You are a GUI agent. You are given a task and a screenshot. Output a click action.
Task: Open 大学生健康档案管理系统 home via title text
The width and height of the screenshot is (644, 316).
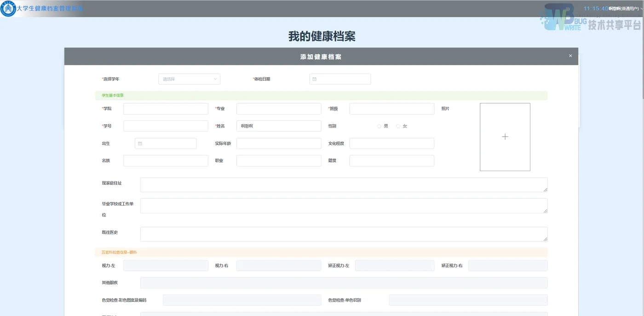point(47,8)
